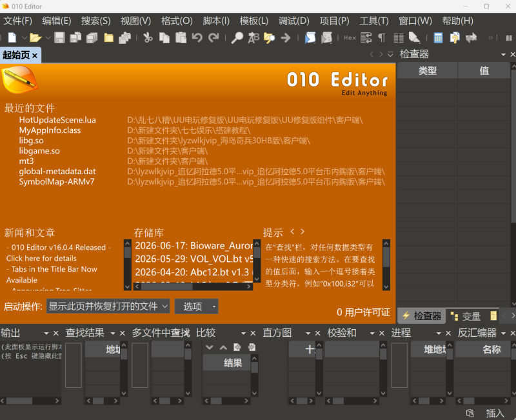The width and height of the screenshot is (516, 420).
Task: Click next difference down chevron in 比较
Action: point(209,347)
